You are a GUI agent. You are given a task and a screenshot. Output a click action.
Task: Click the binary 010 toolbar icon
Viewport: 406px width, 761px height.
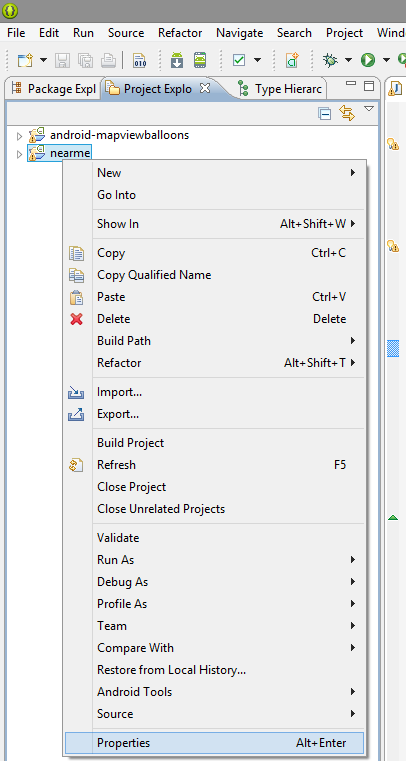[x=140, y=61]
